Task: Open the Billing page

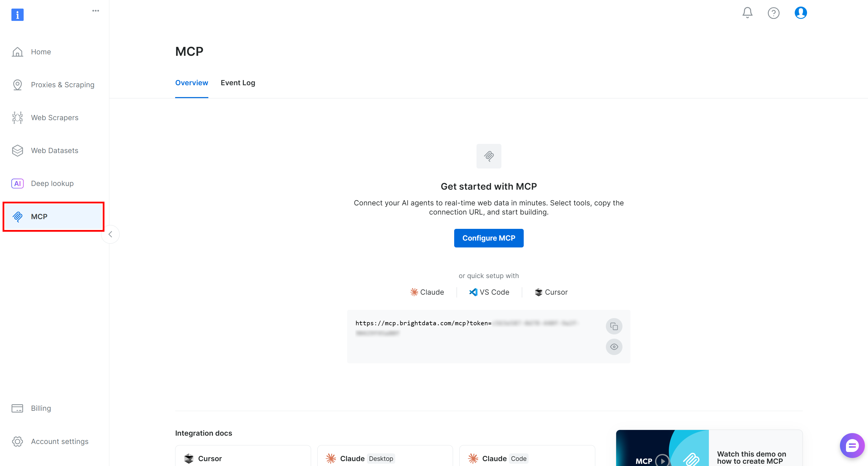Action: [41, 408]
